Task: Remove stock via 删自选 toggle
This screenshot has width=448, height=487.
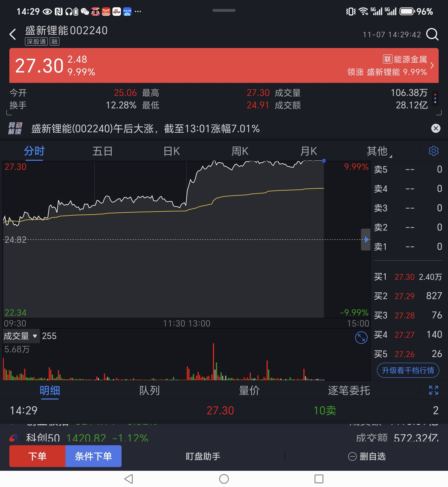Action: (x=367, y=456)
